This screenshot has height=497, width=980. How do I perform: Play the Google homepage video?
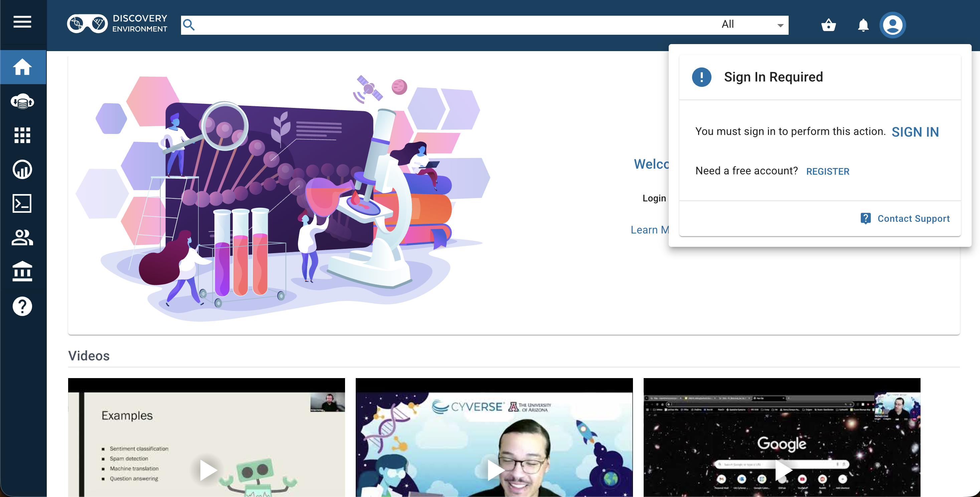click(x=783, y=470)
